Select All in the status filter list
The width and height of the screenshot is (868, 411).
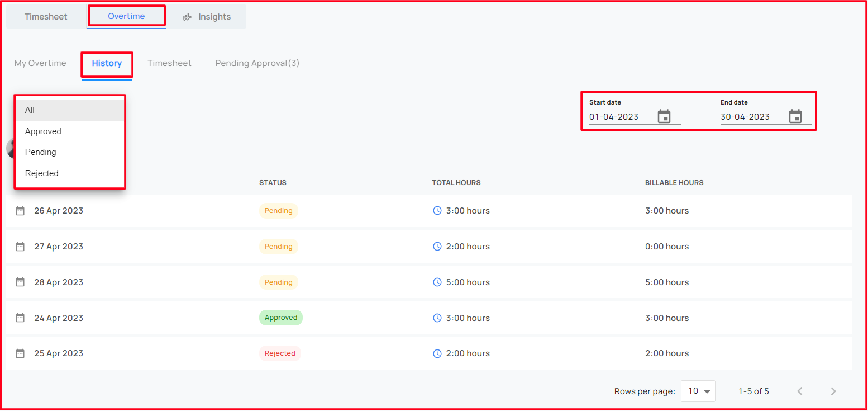[x=69, y=110]
